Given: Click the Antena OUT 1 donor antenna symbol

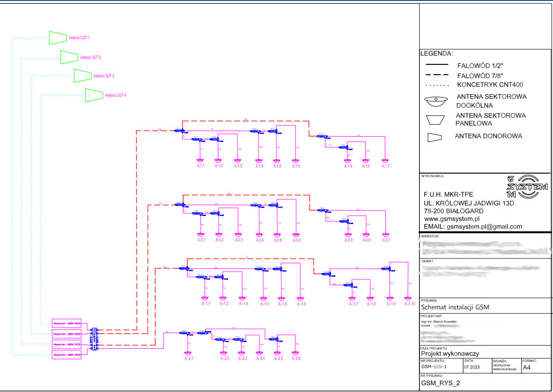Looking at the screenshot, I should 58,38.
